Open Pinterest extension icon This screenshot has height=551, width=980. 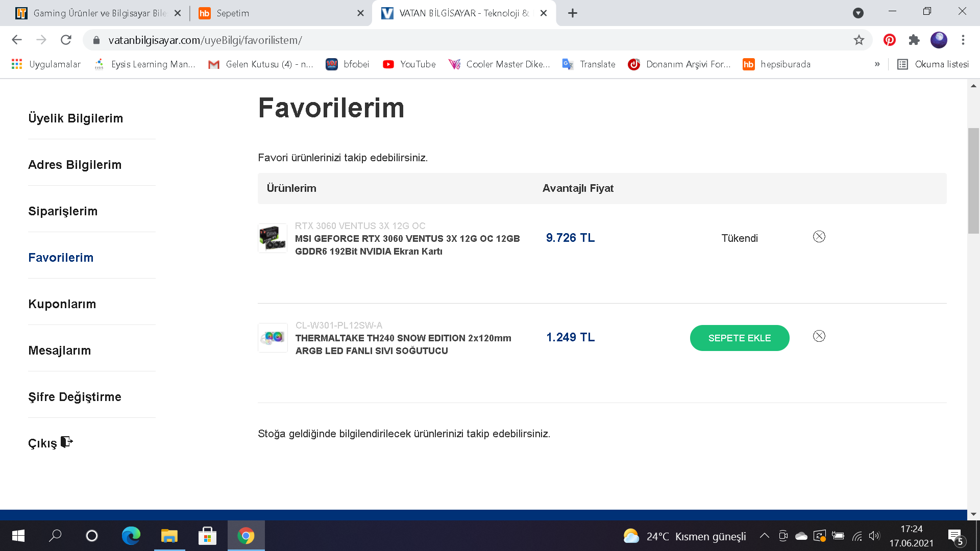(890, 40)
